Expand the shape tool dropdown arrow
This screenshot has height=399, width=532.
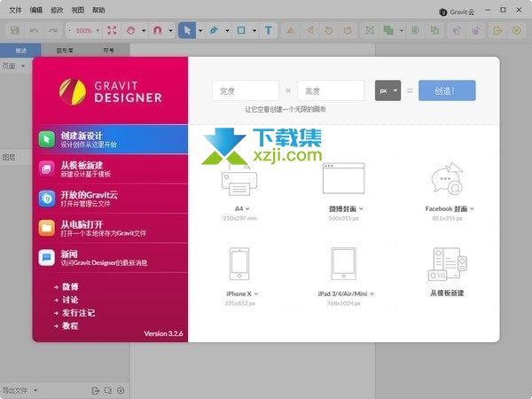(x=254, y=30)
